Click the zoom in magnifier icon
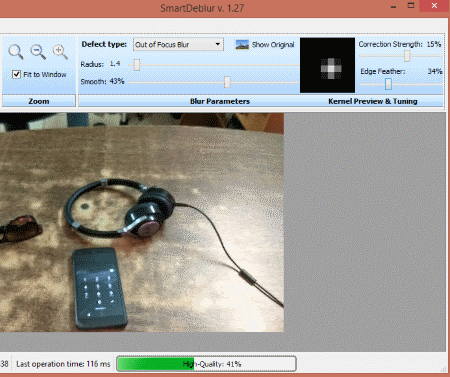450x377 pixels. [x=60, y=52]
